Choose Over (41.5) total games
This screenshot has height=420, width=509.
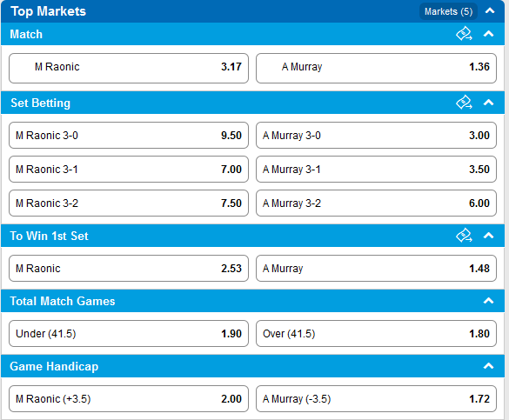click(x=376, y=333)
